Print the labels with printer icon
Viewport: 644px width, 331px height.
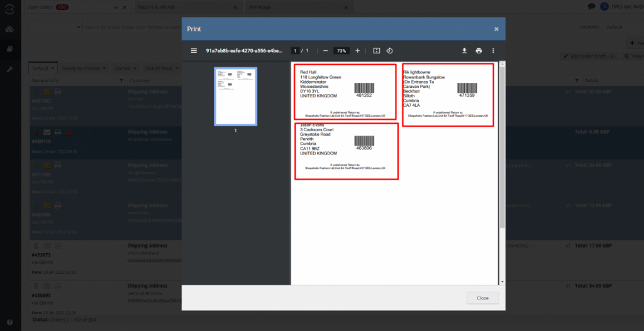[479, 51]
